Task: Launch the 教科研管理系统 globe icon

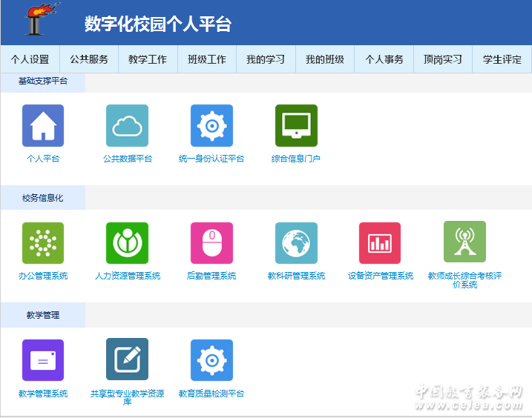Action: tap(296, 243)
